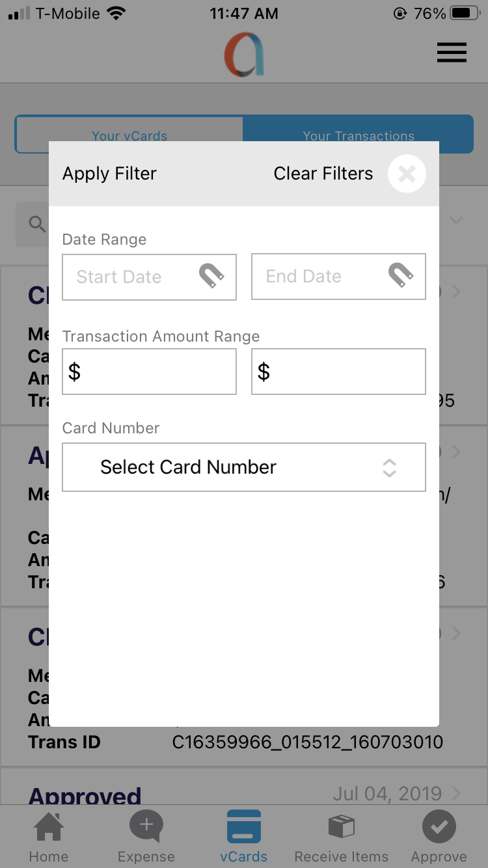488x868 pixels.
Task: Click the Start Date field
Action: pyautogui.click(x=130, y=277)
